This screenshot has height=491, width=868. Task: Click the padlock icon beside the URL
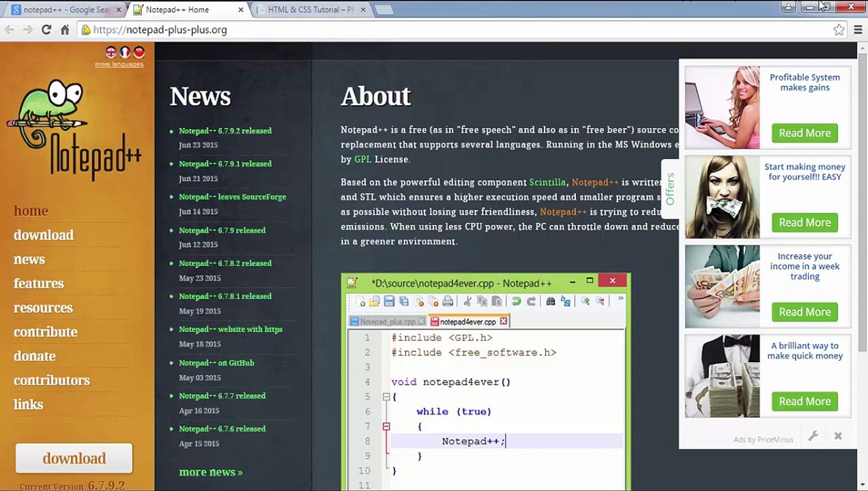tap(85, 30)
